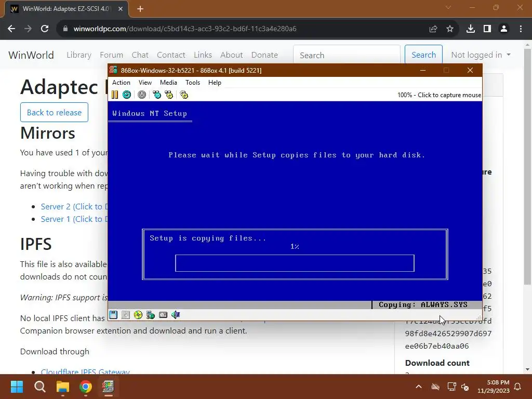Click the hard reset toolbar icon
The width and height of the screenshot is (532, 399).
[x=127, y=95]
